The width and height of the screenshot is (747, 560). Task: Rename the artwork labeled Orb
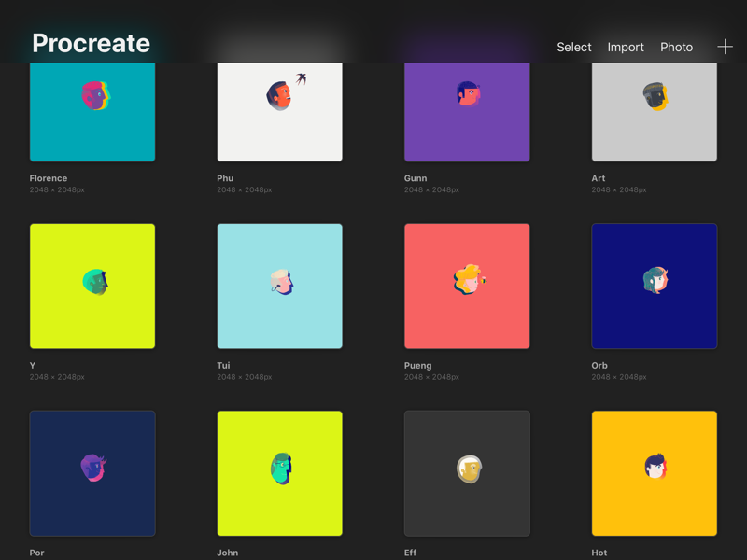599,365
